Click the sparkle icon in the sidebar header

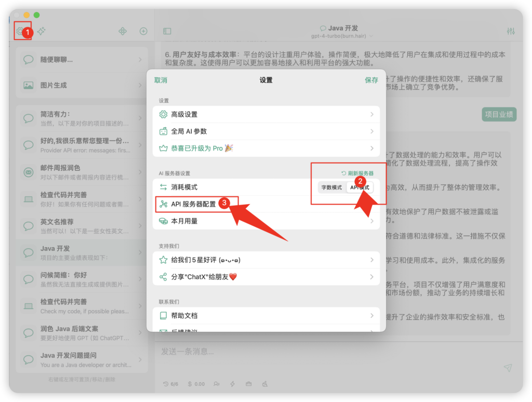click(42, 31)
